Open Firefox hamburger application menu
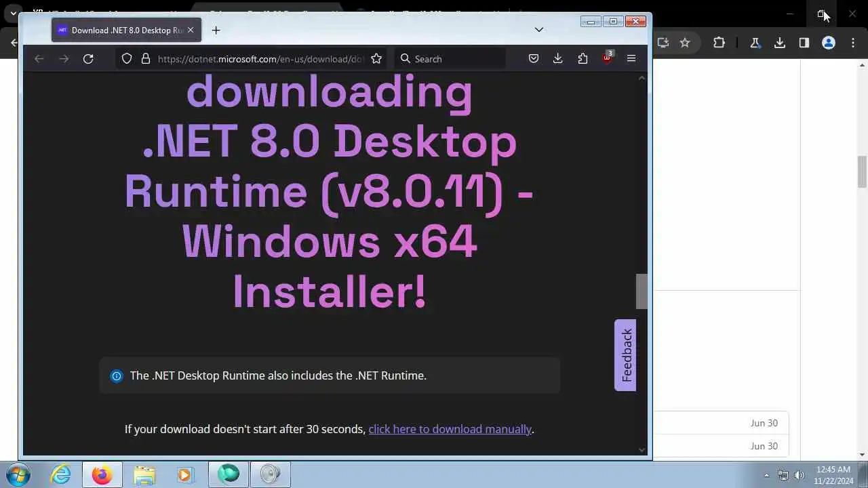Image resolution: width=868 pixels, height=488 pixels. tap(631, 59)
